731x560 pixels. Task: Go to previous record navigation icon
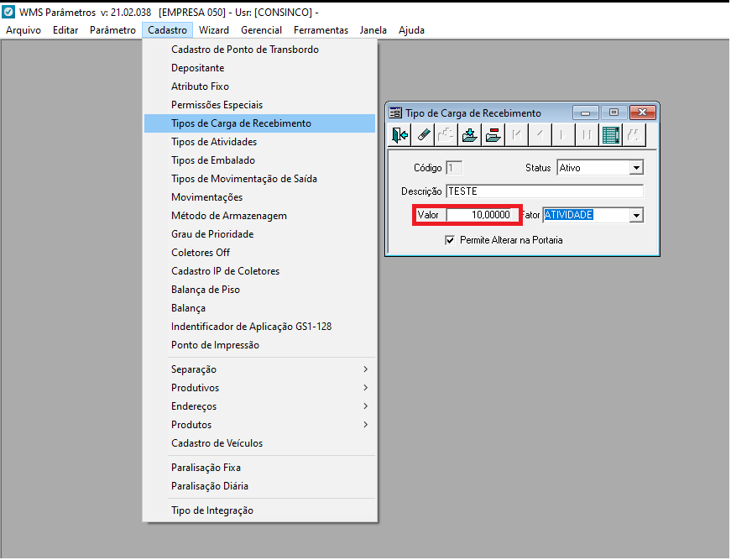pos(540,135)
